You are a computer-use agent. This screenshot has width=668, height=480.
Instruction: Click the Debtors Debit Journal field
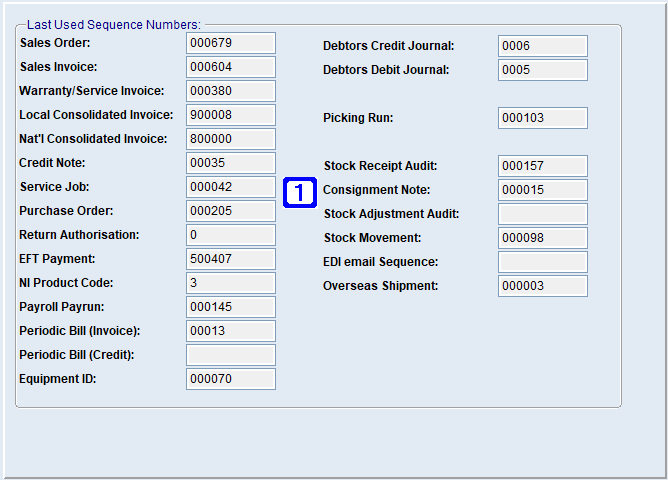pos(543,70)
